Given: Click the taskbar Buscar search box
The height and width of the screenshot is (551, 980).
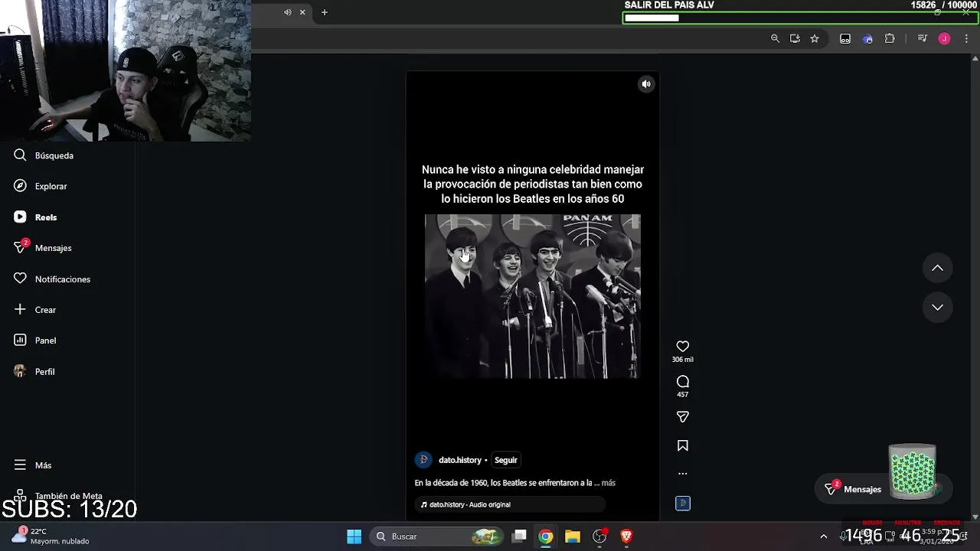Looking at the screenshot, I should point(439,536).
